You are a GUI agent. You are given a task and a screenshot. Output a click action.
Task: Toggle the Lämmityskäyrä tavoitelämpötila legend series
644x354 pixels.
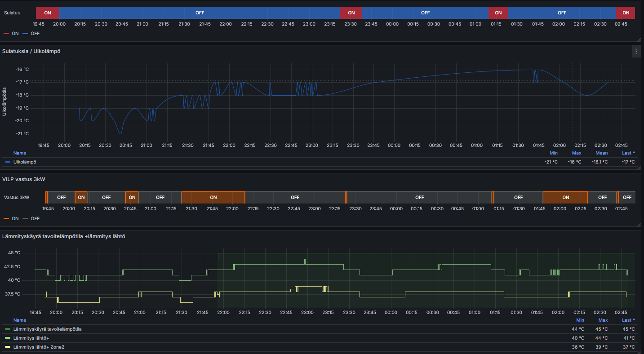47,329
